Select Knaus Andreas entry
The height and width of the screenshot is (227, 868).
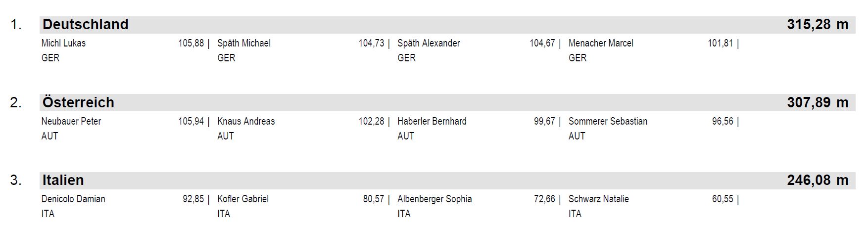point(246,121)
